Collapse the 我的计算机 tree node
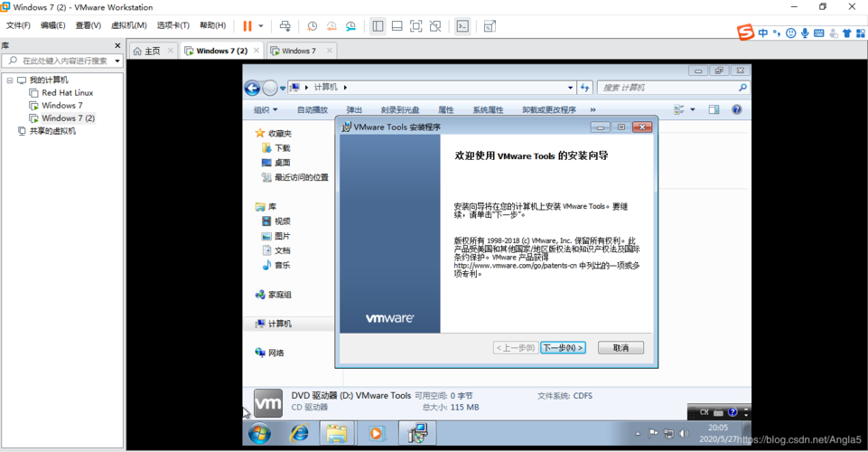This screenshot has width=868, height=452. tap(9, 80)
